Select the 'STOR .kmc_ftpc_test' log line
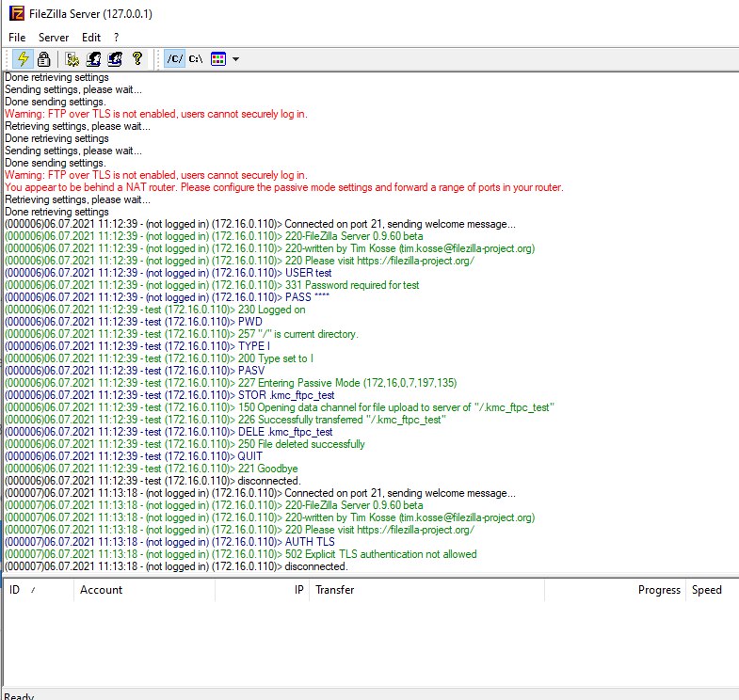The image size is (739, 700). [169, 395]
